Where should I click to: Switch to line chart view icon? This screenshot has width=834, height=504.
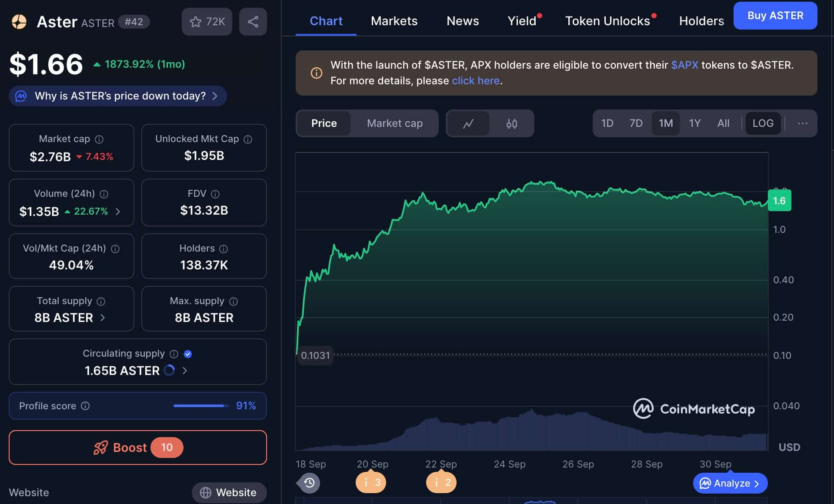[468, 124]
